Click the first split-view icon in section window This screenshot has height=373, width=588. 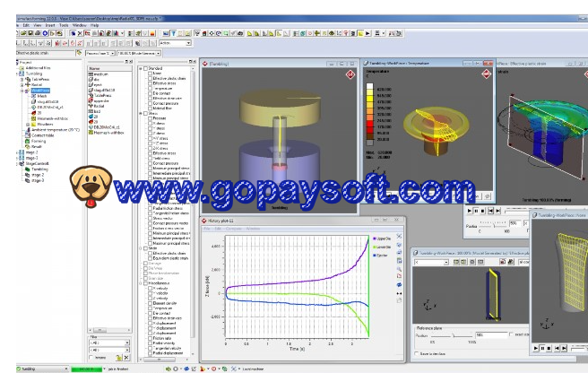(x=456, y=262)
